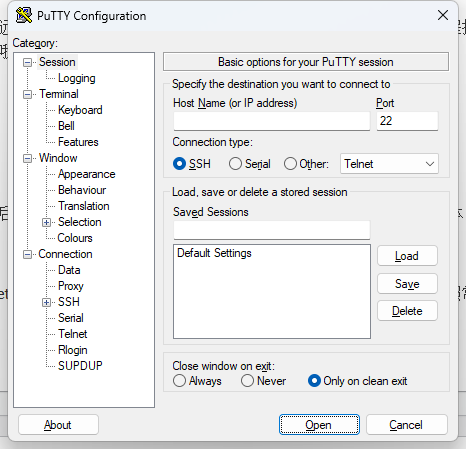Click the Open button to connect

(319, 425)
